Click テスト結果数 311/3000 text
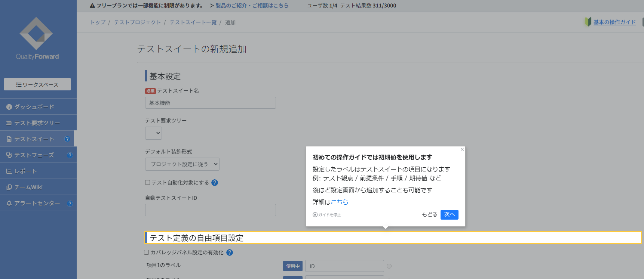The width and height of the screenshot is (644, 279). point(368,6)
